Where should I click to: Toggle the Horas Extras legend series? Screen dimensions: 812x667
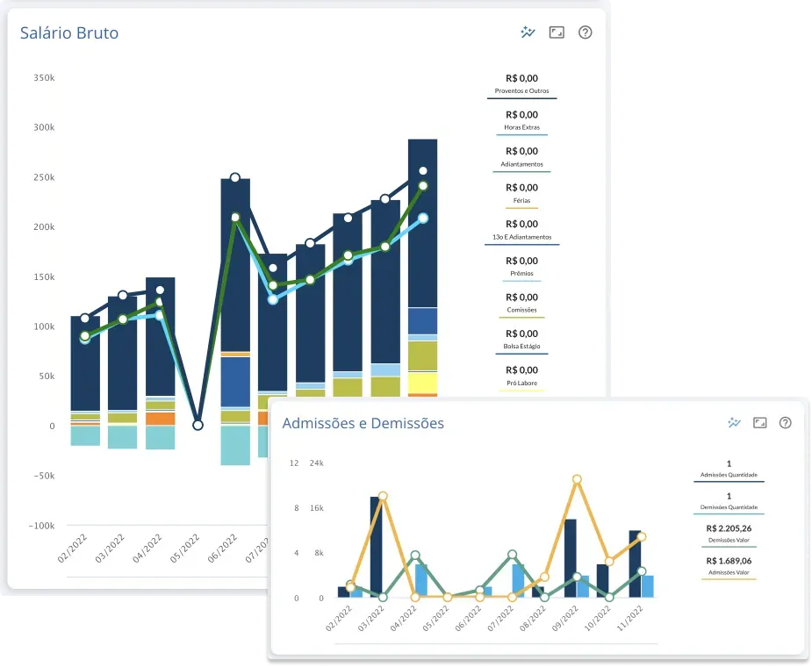point(522,122)
